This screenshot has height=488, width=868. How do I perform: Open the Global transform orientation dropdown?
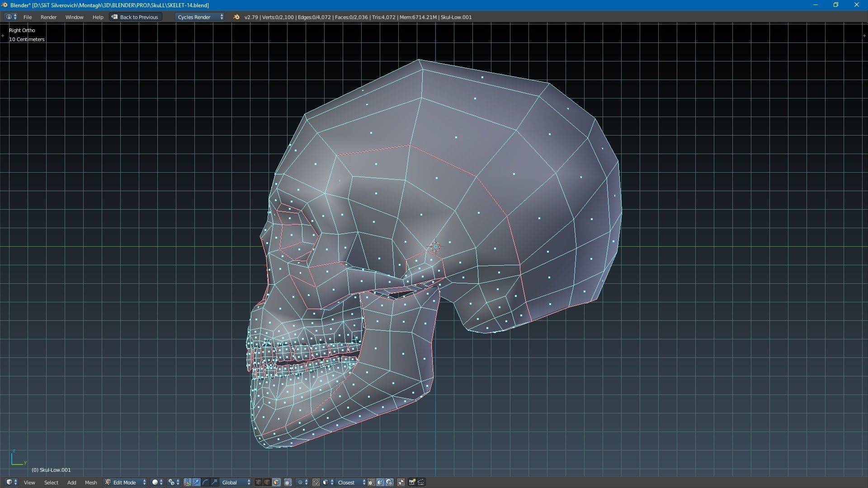(x=233, y=482)
